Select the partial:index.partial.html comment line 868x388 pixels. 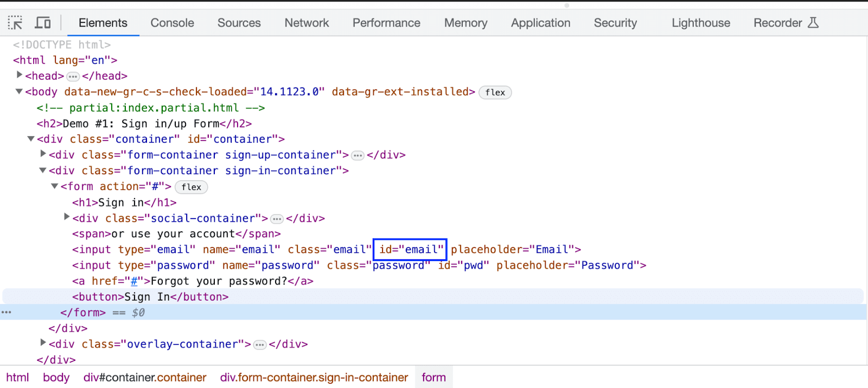tap(151, 108)
